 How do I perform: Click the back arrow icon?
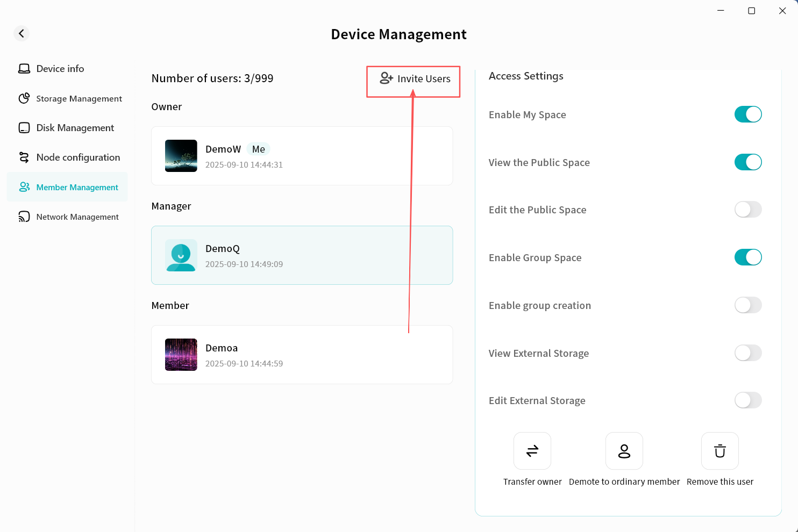22,33
